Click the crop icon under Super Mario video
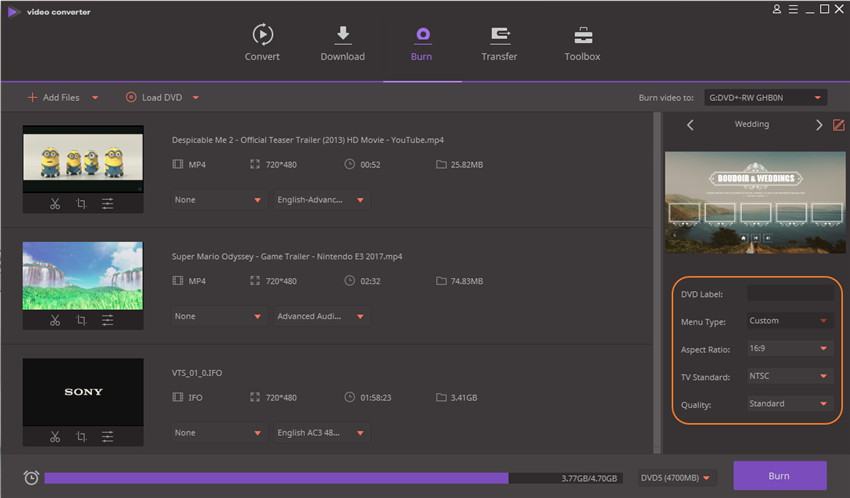 (82, 320)
